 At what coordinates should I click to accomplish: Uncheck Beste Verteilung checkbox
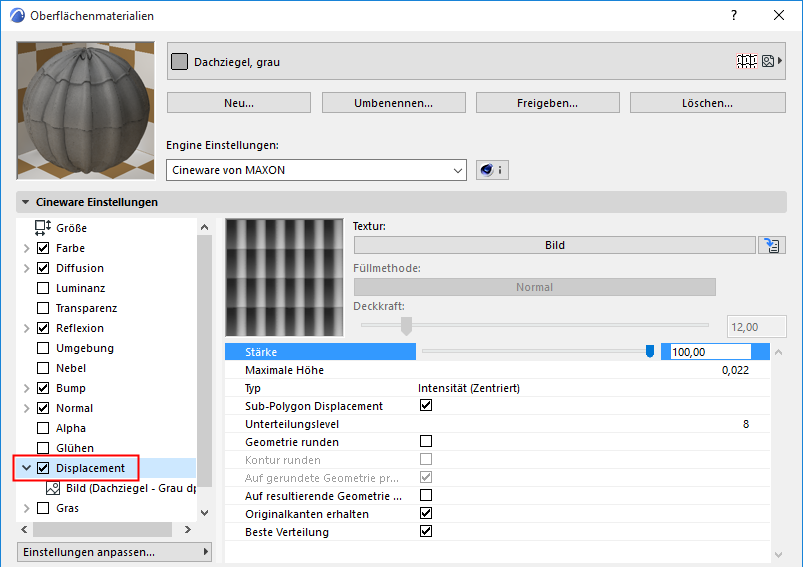426,531
